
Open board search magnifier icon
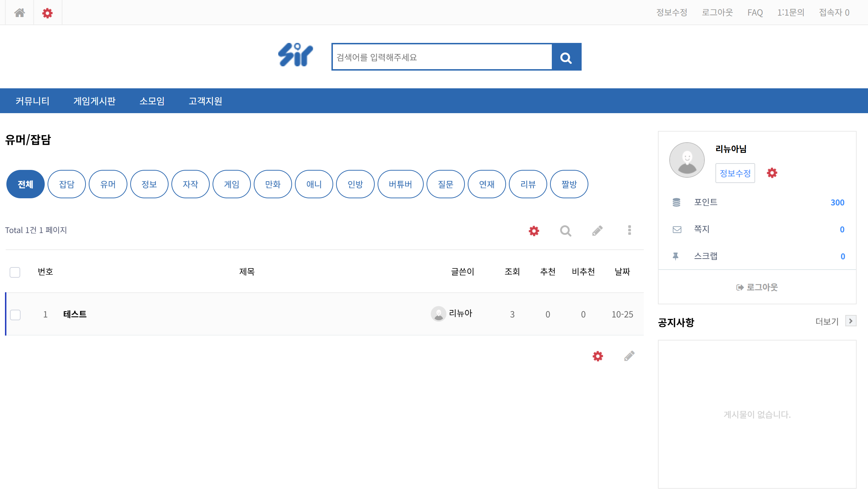(565, 231)
